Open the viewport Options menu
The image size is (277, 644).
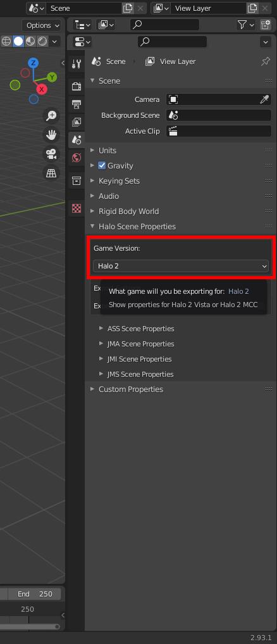click(42, 25)
